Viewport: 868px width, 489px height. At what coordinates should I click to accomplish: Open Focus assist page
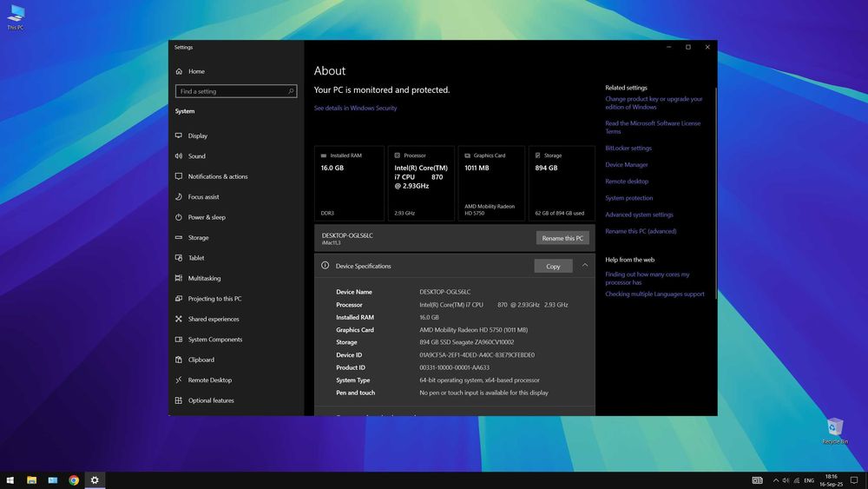(203, 197)
